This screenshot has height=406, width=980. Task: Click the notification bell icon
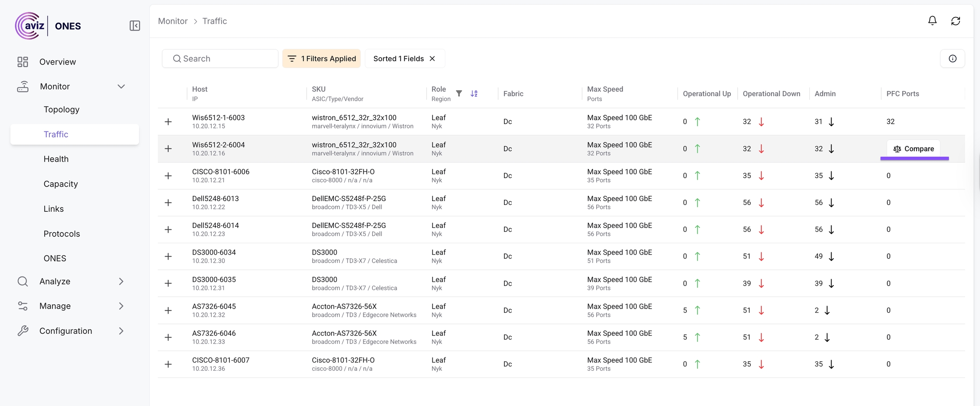click(x=932, y=21)
